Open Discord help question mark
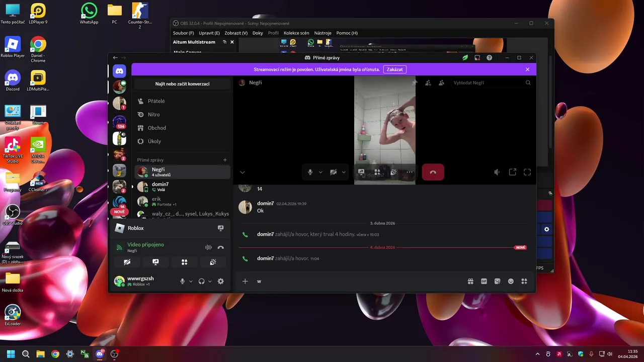The height and width of the screenshot is (362, 644). click(x=490, y=58)
